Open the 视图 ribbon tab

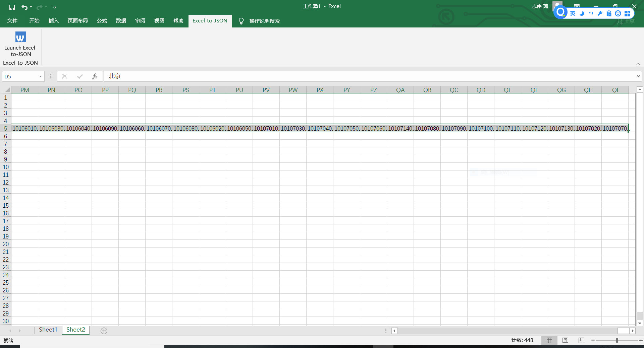[159, 21]
